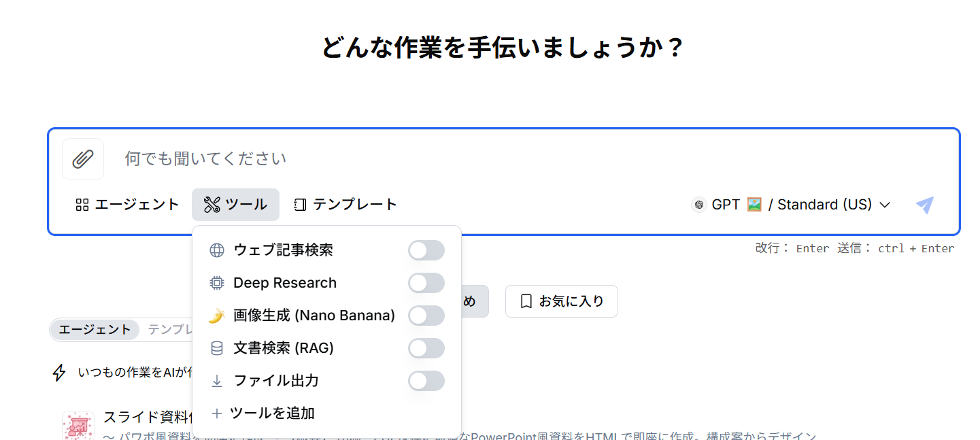980x440 pixels.
Task: Enable the ウェブ記事検索 toggle
Action: coord(426,250)
